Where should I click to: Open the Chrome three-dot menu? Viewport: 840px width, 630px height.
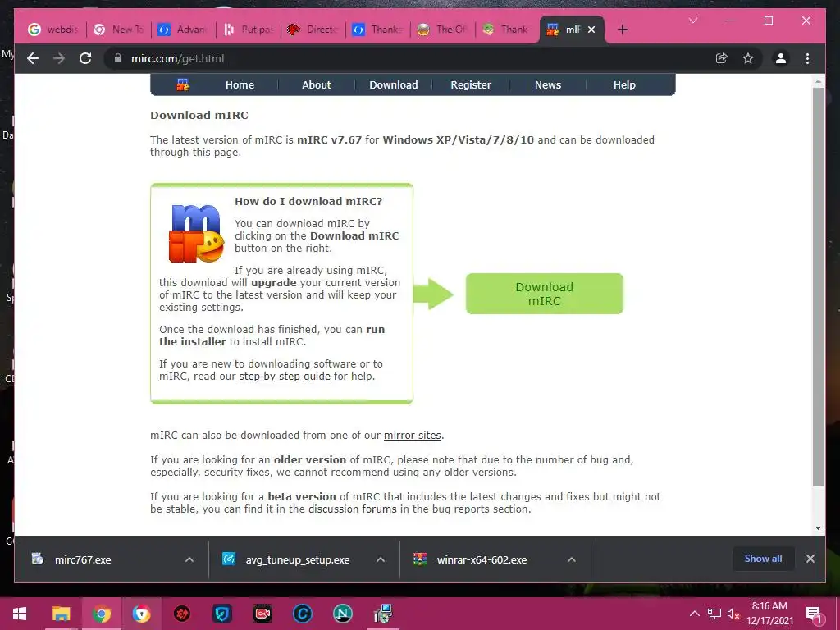point(807,58)
